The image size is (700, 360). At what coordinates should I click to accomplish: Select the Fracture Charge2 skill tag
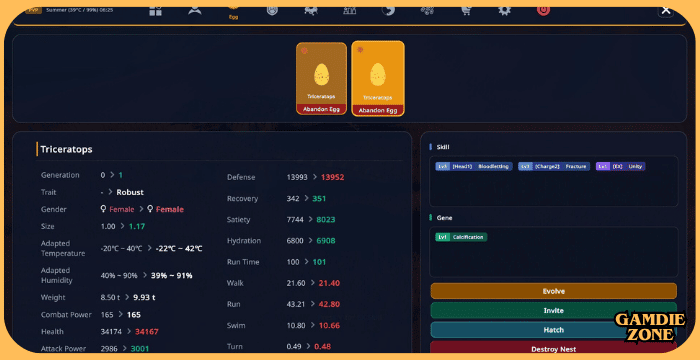point(554,166)
